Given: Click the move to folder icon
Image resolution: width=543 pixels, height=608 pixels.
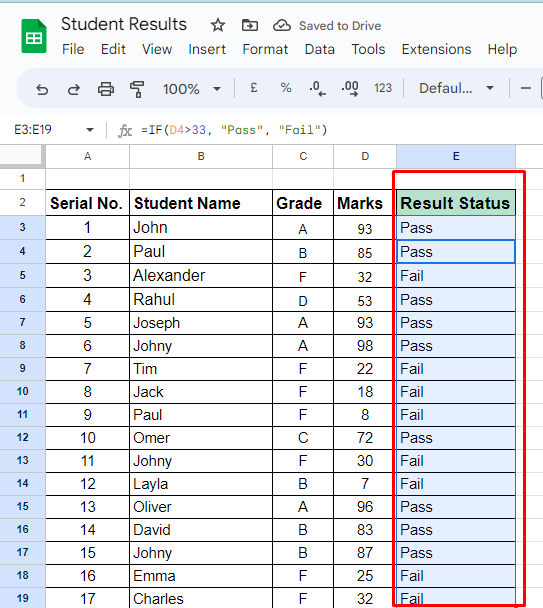Looking at the screenshot, I should (249, 26).
